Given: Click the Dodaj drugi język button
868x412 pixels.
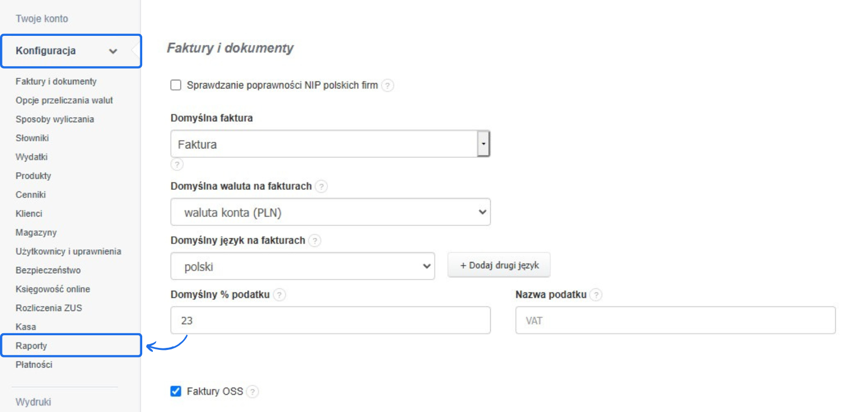Looking at the screenshot, I should tap(499, 266).
